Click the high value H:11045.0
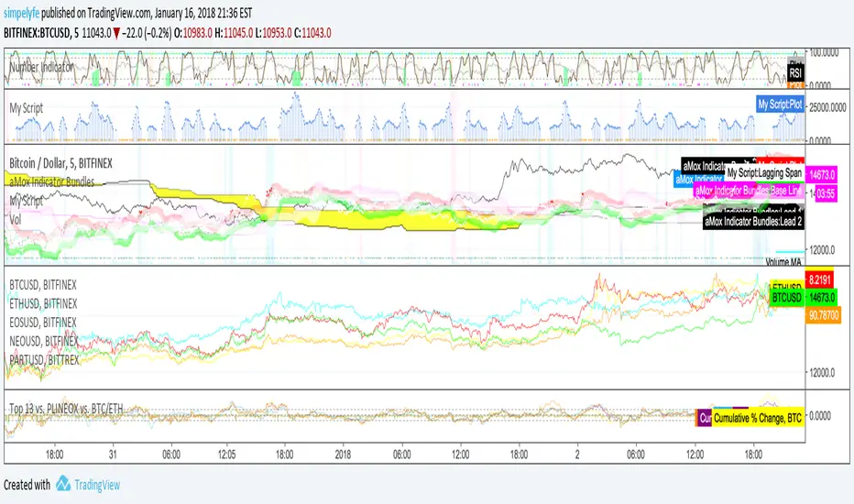Viewport: 854px width, 504px height. 235,33
